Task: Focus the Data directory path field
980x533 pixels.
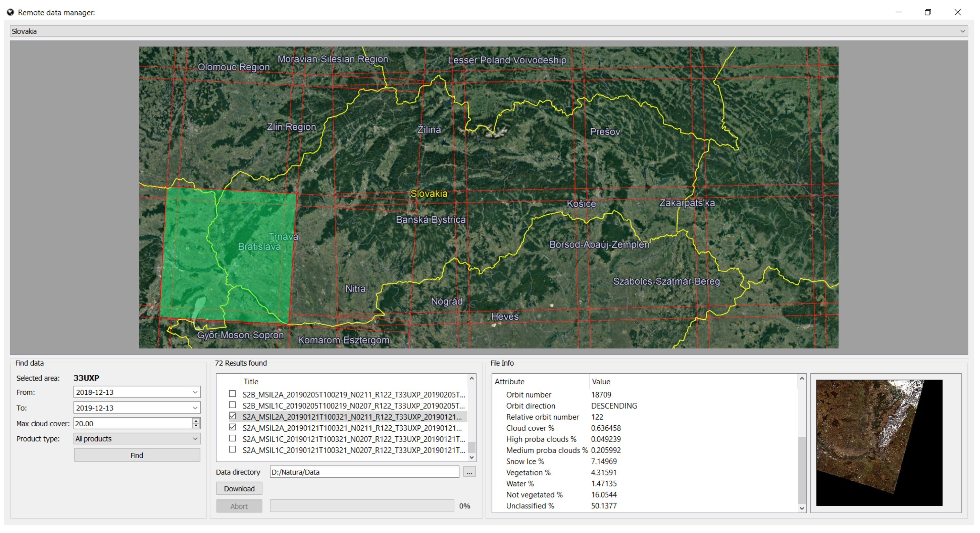Action: 365,472
